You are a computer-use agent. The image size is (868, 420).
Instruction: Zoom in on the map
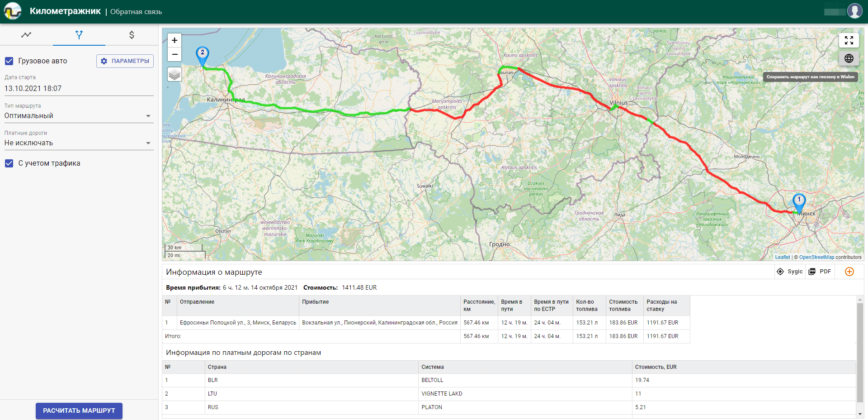click(x=175, y=40)
